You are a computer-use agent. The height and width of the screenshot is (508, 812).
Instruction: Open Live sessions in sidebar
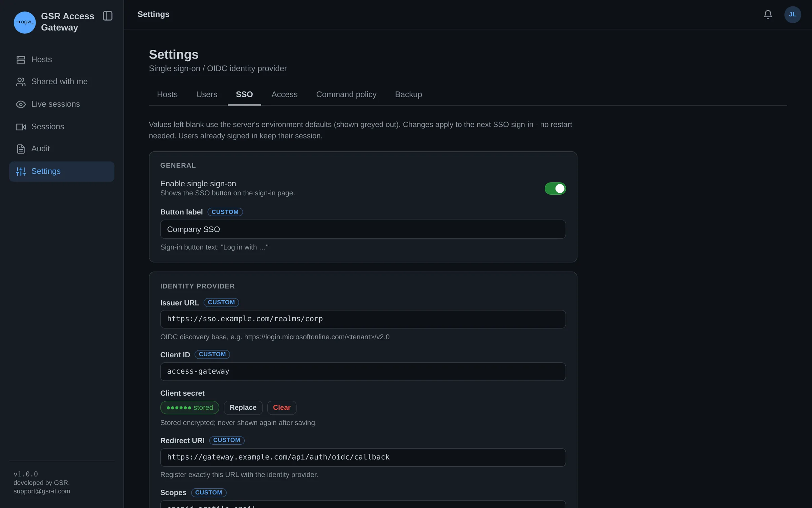(x=62, y=104)
